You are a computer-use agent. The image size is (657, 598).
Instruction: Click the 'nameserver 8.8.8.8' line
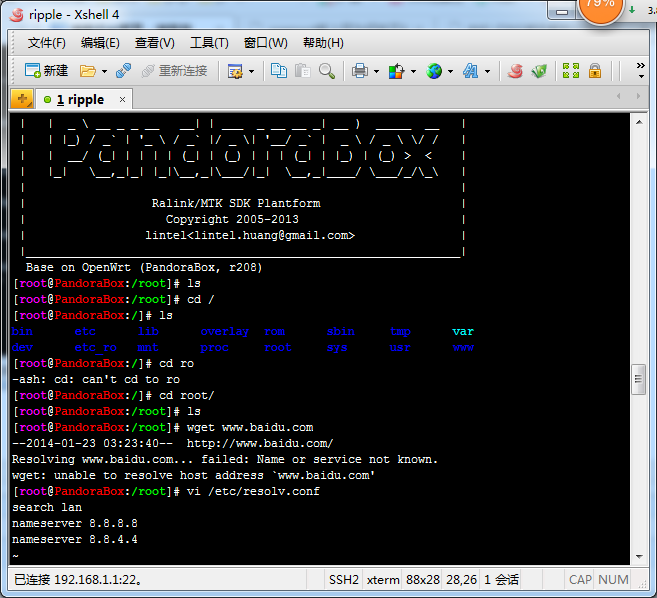coord(75,524)
